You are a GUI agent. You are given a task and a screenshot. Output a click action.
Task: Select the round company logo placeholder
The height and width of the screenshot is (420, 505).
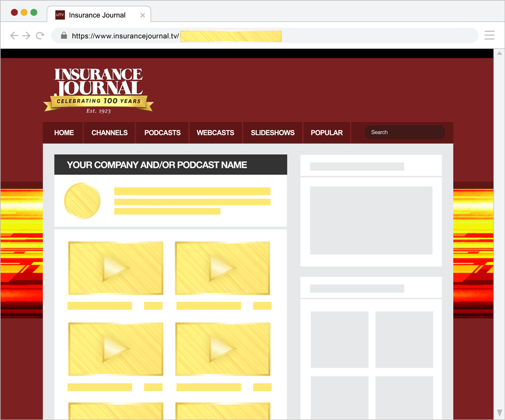(82, 201)
